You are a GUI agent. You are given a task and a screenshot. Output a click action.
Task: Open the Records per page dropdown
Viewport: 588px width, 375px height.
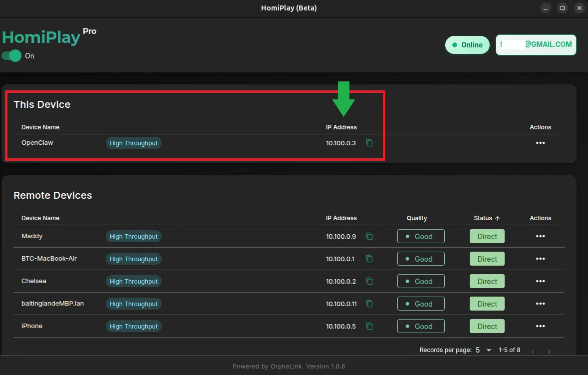[484, 350]
